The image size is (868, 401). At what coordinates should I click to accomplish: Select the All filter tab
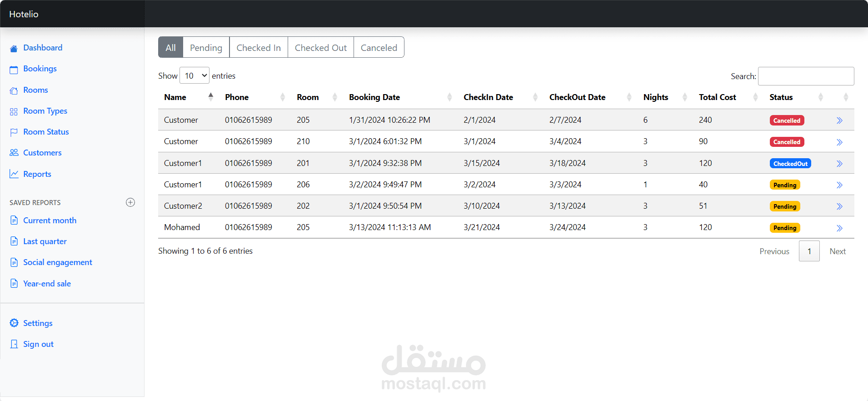pyautogui.click(x=170, y=47)
